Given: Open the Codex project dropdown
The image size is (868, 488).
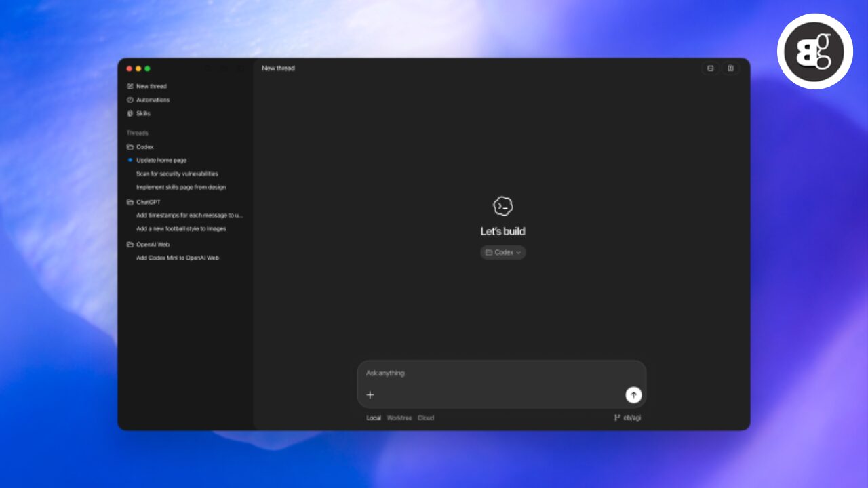Looking at the screenshot, I should click(x=503, y=253).
